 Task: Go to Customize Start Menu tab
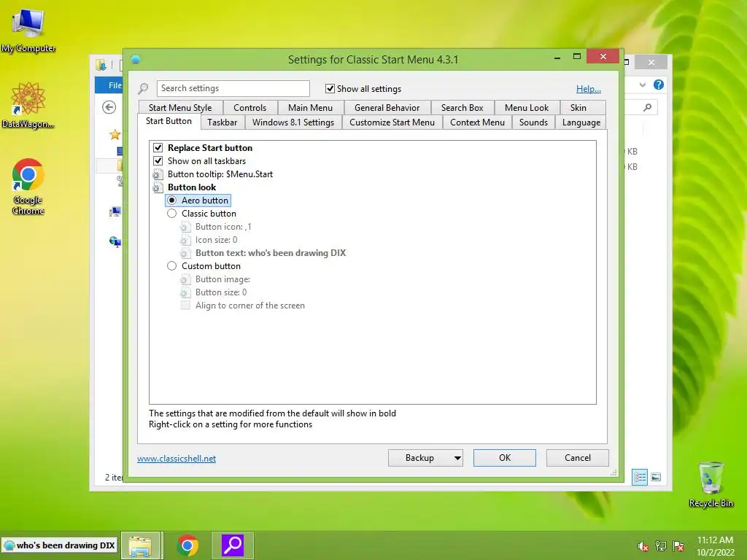pyautogui.click(x=392, y=122)
